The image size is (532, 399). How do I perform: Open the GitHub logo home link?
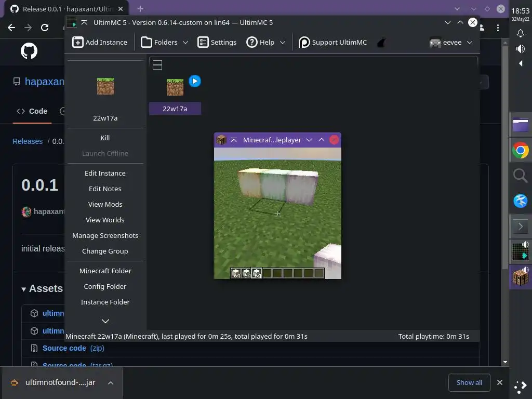pyautogui.click(x=29, y=51)
